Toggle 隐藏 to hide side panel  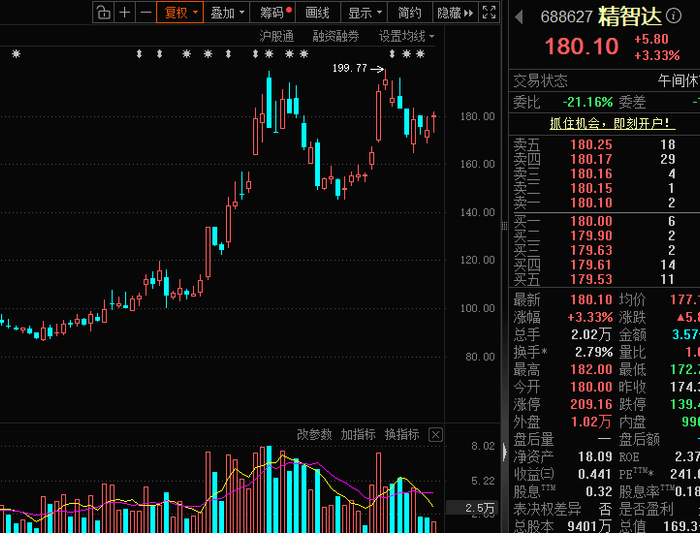455,12
